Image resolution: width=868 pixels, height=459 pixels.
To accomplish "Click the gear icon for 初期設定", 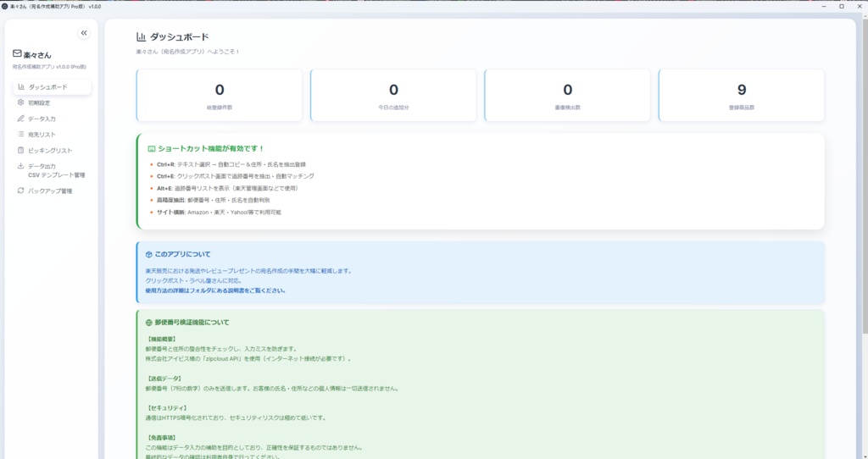I will point(20,102).
